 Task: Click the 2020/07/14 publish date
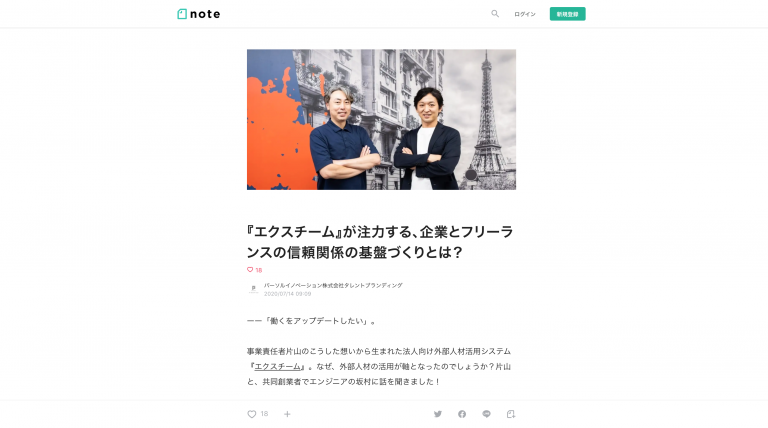[x=288, y=294]
